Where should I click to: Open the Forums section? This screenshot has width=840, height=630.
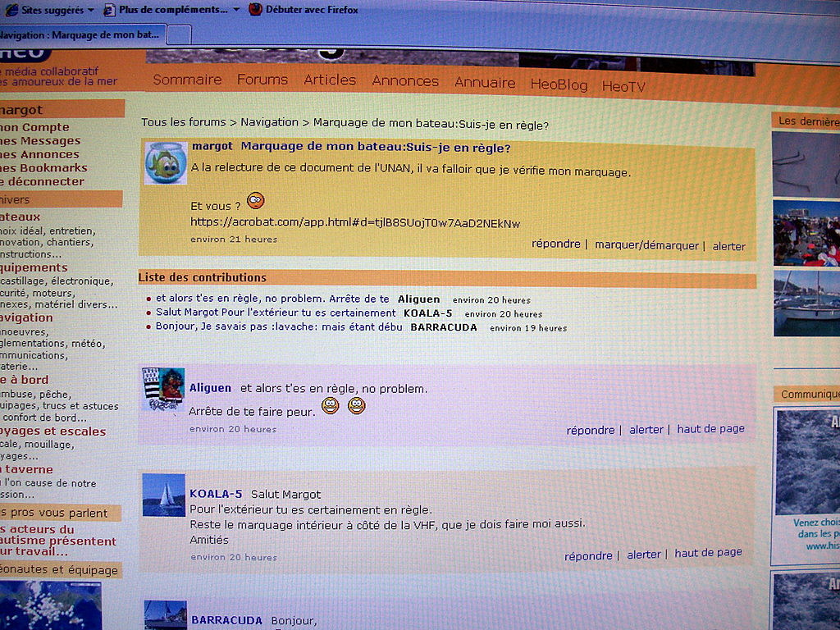262,80
